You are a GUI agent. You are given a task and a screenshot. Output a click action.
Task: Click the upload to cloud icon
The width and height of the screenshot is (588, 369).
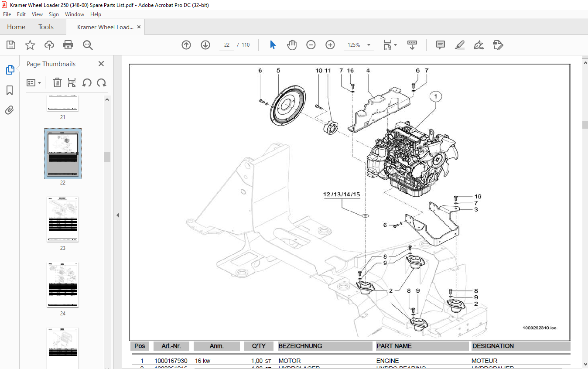49,45
